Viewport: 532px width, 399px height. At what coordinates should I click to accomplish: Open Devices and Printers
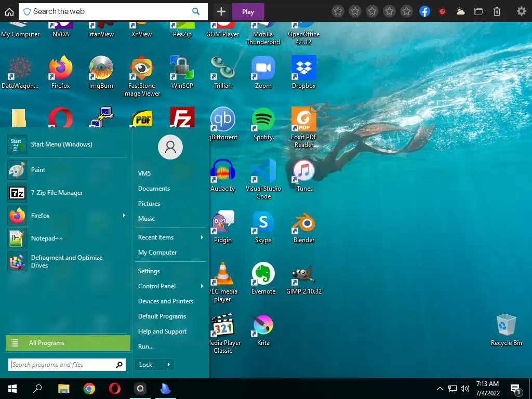[166, 301]
